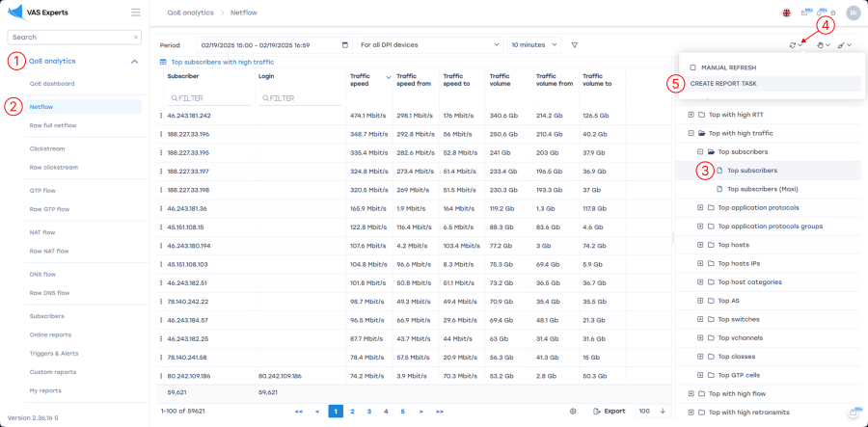Select Create Report Task menu entry
The height and width of the screenshot is (427, 868).
pos(723,83)
